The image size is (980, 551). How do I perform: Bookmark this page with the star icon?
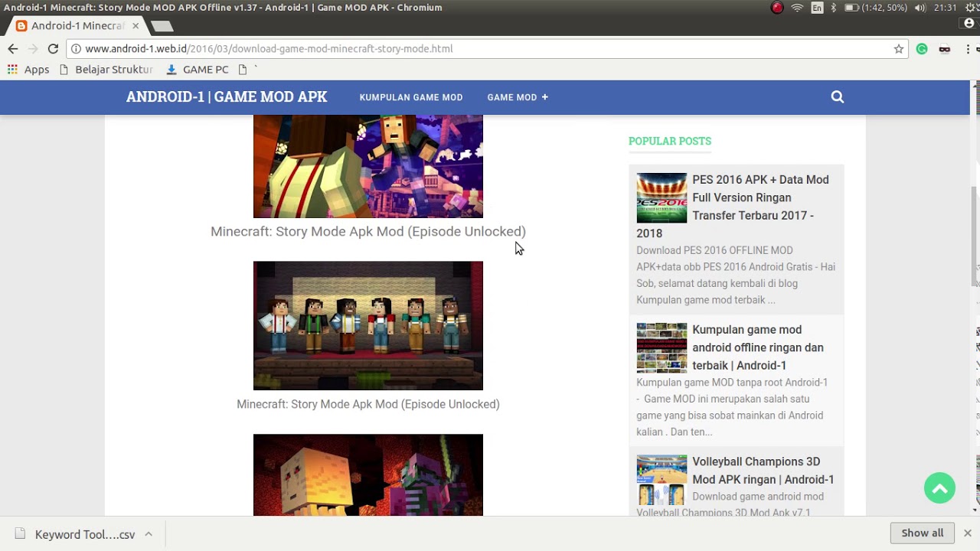tap(899, 48)
